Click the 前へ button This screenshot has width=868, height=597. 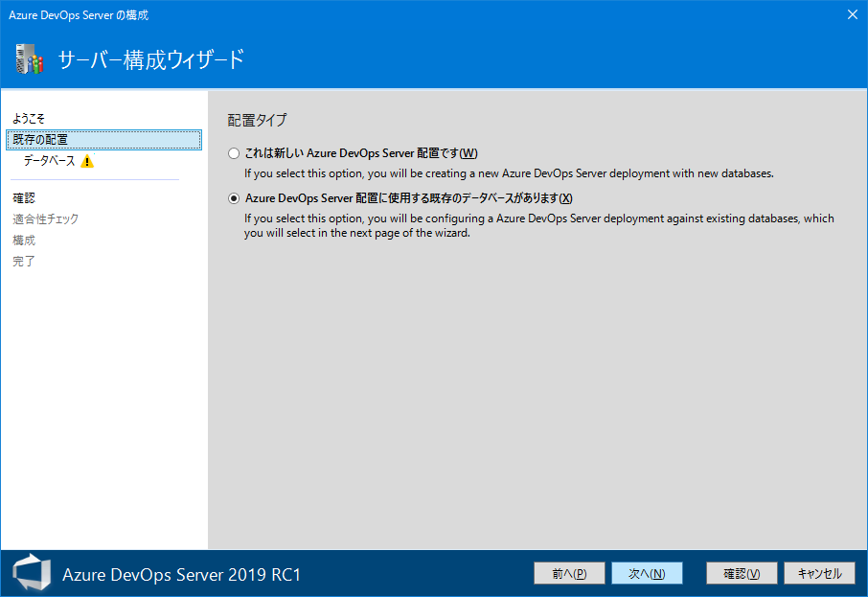pos(569,572)
